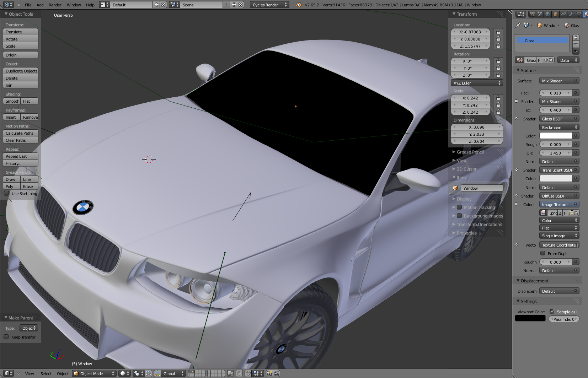Enable the Use Sketching checkbox

(x=6, y=194)
